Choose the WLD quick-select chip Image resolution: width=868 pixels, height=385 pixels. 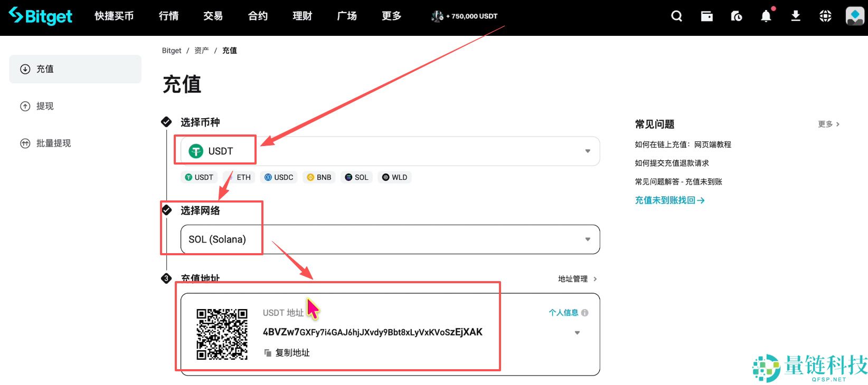click(x=394, y=177)
